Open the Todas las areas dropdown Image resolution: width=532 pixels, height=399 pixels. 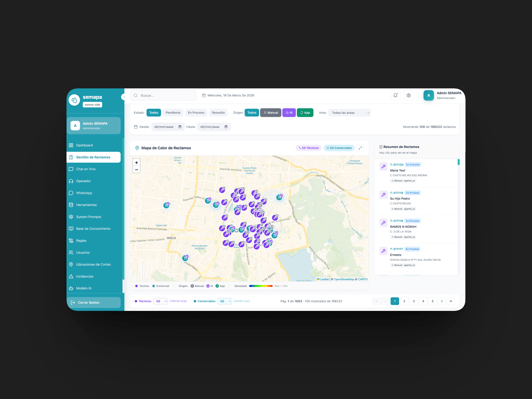[349, 113]
